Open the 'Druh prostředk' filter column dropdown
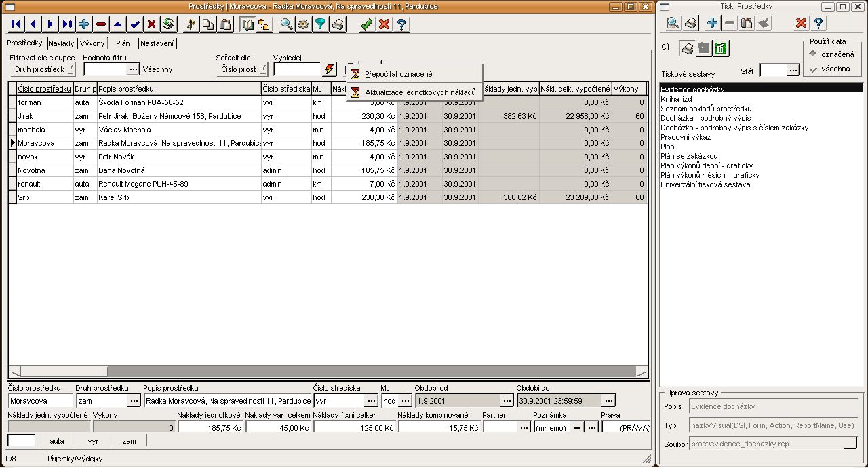Viewport: 868px width, 468px height. tap(42, 69)
